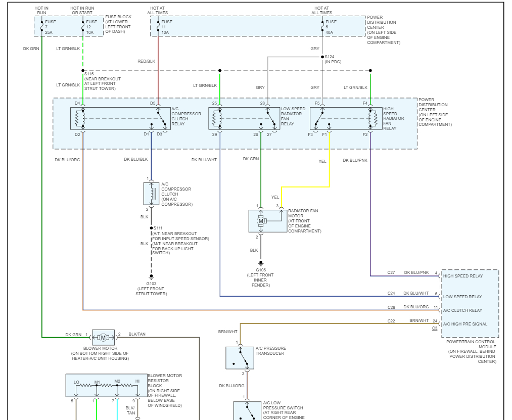Image resolution: width=512 pixels, height=420 pixels.
Task: Select 'RADIATOR FAN MOTOR' description text
Action: pyautogui.click(x=304, y=221)
